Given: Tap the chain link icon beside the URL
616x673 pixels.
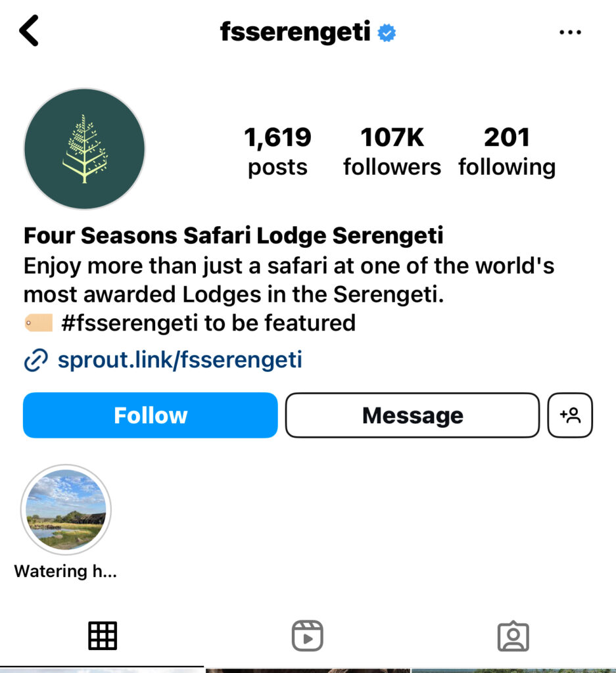Looking at the screenshot, I should (36, 360).
